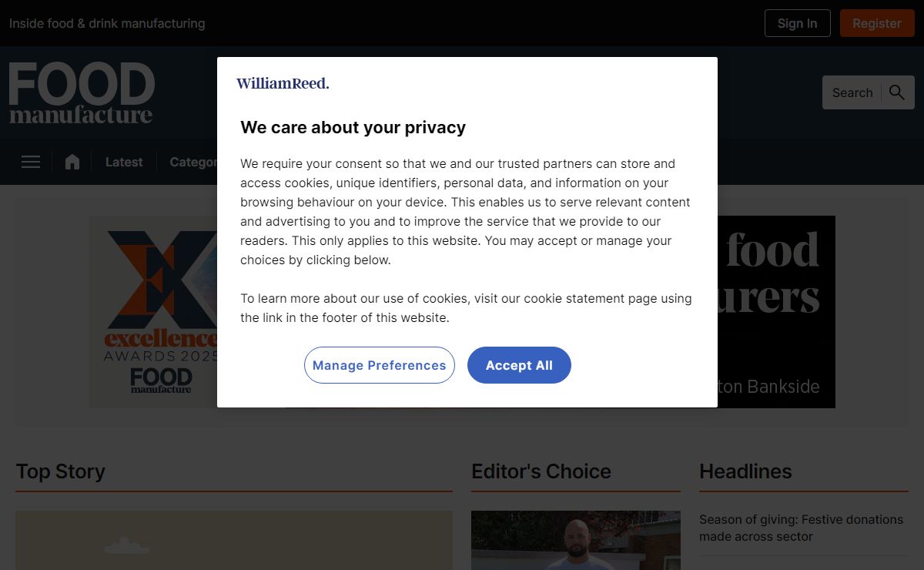Select the Headlines section heading
This screenshot has height=570, width=924.
pyautogui.click(x=745, y=471)
